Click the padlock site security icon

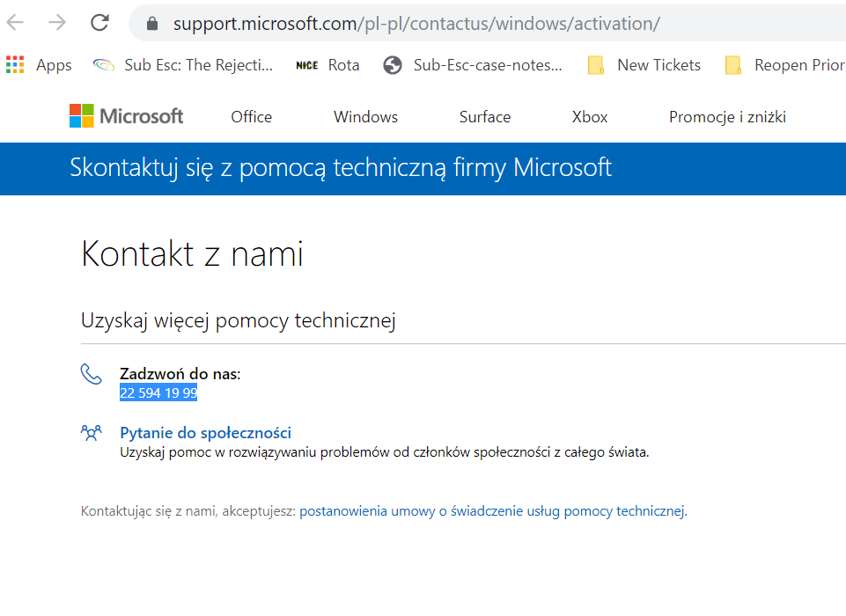click(152, 23)
